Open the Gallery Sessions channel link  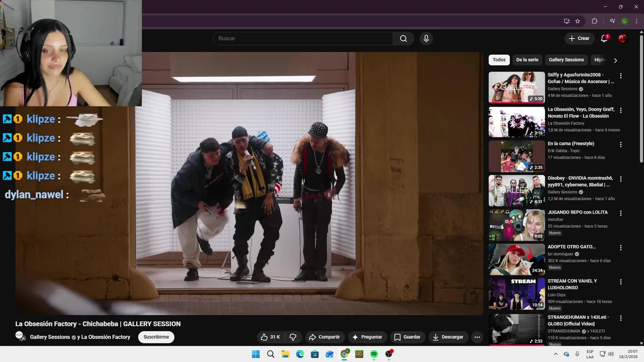tap(50, 337)
